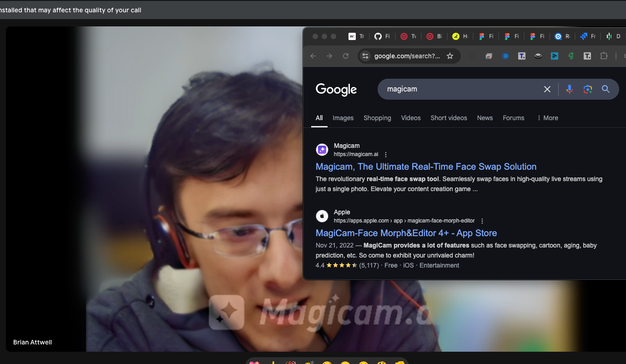Click the rainbow window extension icon
This screenshot has height=364, width=626.
[x=489, y=56]
